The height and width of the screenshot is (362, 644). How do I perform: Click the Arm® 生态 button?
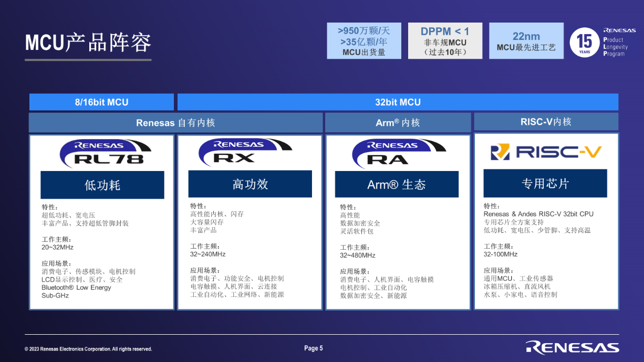(397, 185)
